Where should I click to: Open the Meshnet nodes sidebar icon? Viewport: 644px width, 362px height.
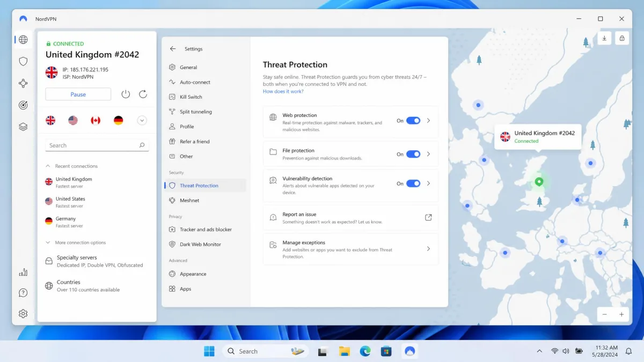[x=23, y=84]
